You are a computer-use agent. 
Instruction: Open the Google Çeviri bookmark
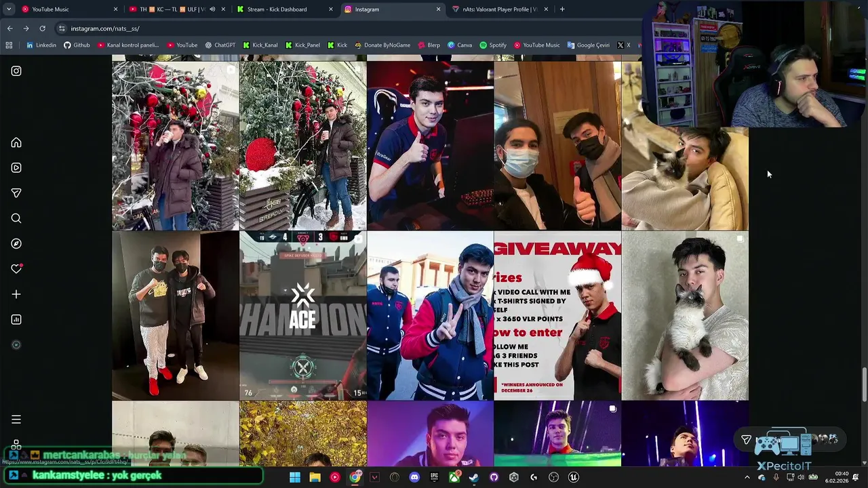tap(588, 45)
